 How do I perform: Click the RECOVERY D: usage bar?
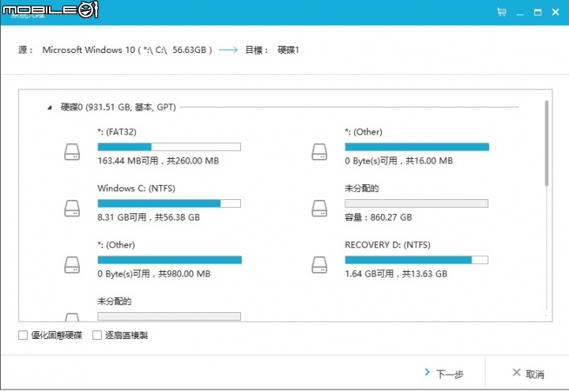416,260
